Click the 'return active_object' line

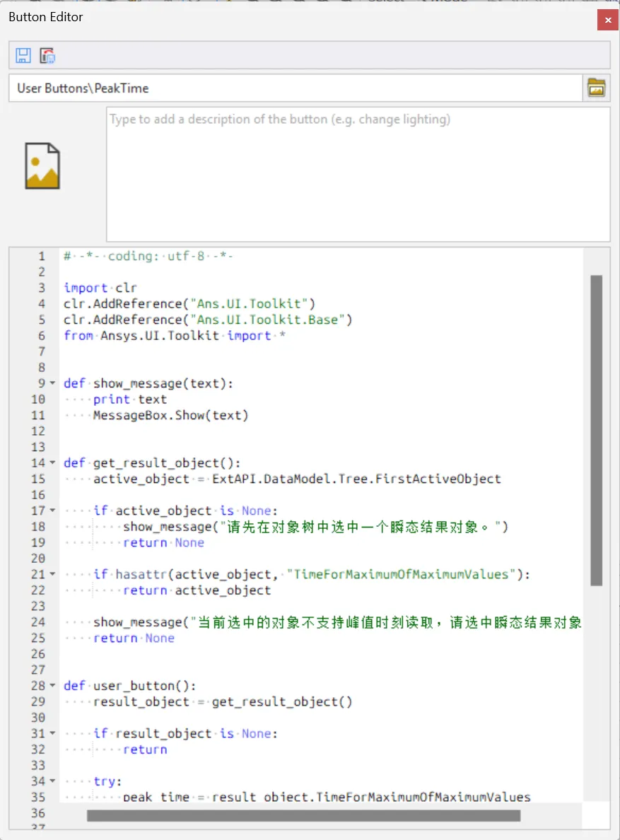[197, 590]
